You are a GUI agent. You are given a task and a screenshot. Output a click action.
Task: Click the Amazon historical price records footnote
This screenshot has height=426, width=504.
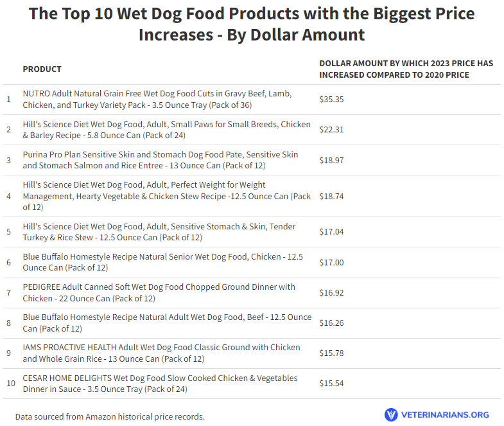[110, 416]
